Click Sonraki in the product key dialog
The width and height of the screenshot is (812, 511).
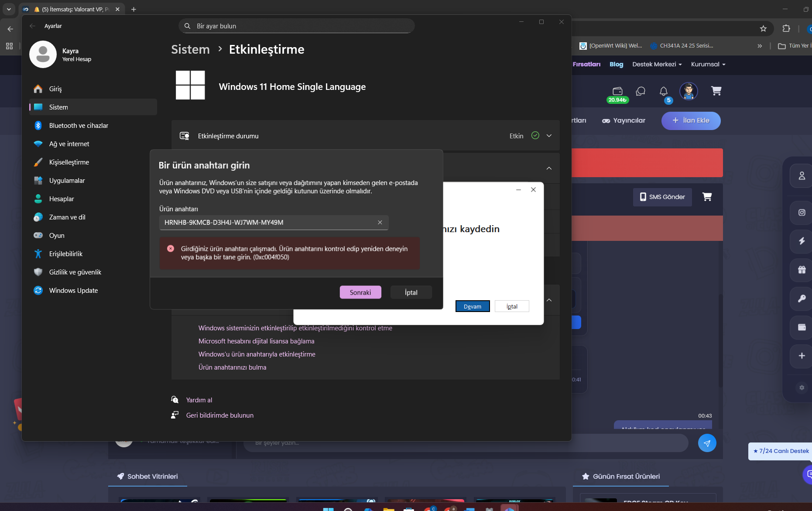360,292
